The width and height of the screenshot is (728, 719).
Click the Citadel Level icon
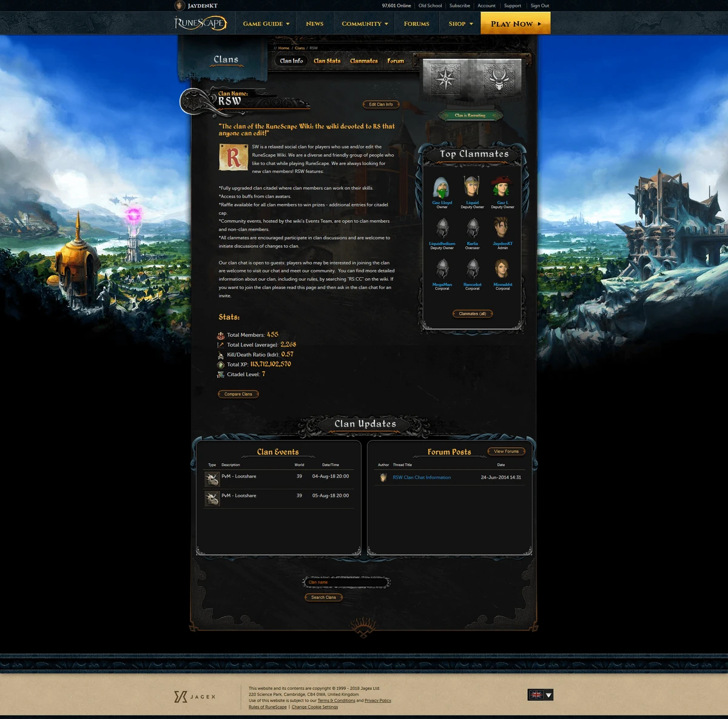221,375
